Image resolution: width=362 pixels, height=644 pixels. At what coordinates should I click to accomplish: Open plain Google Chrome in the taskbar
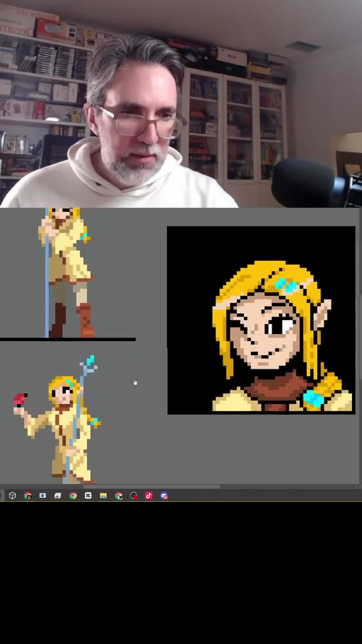tap(73, 495)
